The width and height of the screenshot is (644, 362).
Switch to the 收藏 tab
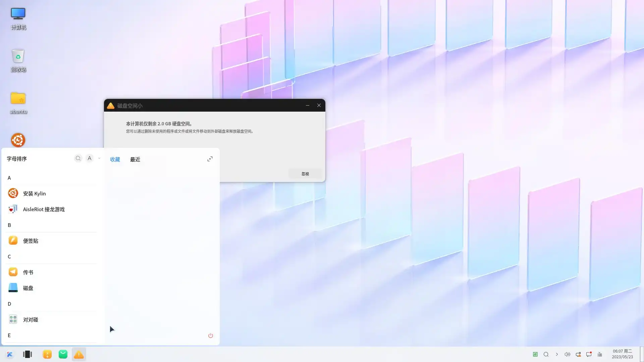coord(115,159)
